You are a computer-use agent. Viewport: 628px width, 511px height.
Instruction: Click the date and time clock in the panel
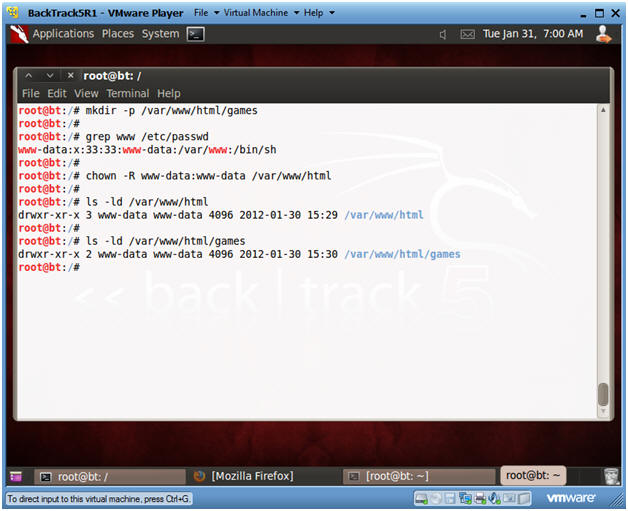(533, 34)
